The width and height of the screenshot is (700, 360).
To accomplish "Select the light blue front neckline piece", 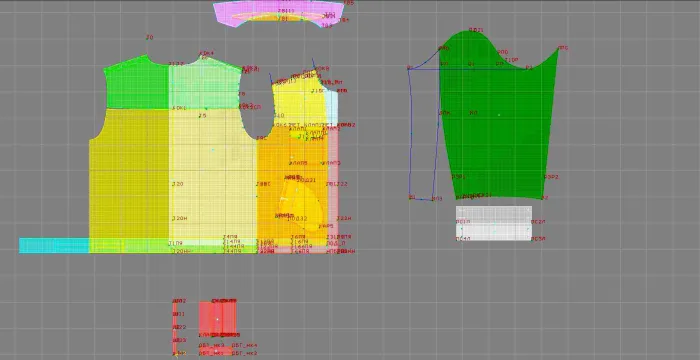I will coord(333,107).
